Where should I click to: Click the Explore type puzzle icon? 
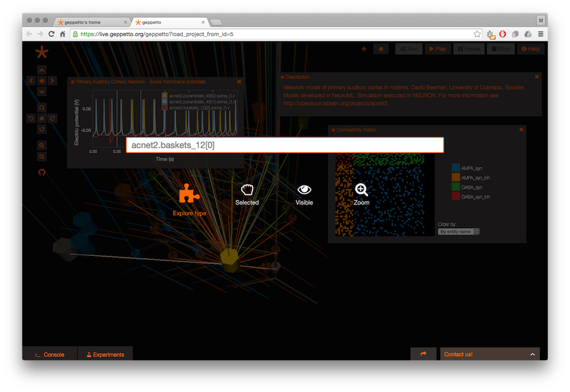pyautogui.click(x=189, y=193)
